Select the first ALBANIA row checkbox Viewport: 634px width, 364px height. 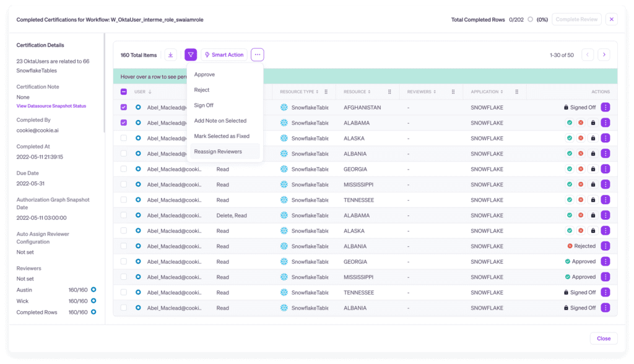124,154
